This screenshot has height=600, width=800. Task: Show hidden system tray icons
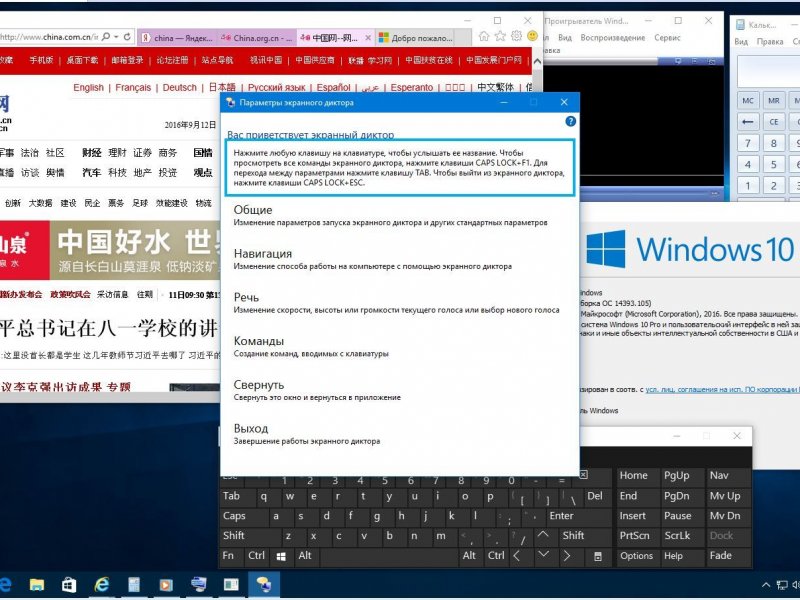pos(765,585)
